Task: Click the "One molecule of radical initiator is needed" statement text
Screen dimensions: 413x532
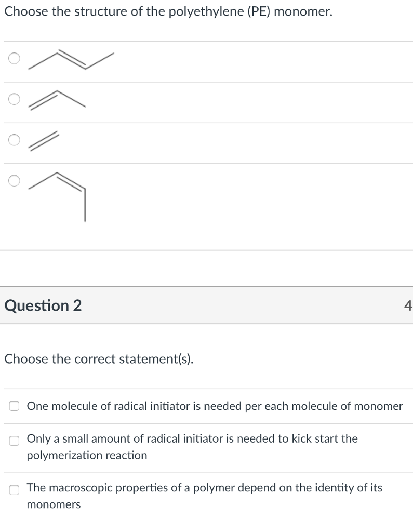Action: [x=215, y=406]
